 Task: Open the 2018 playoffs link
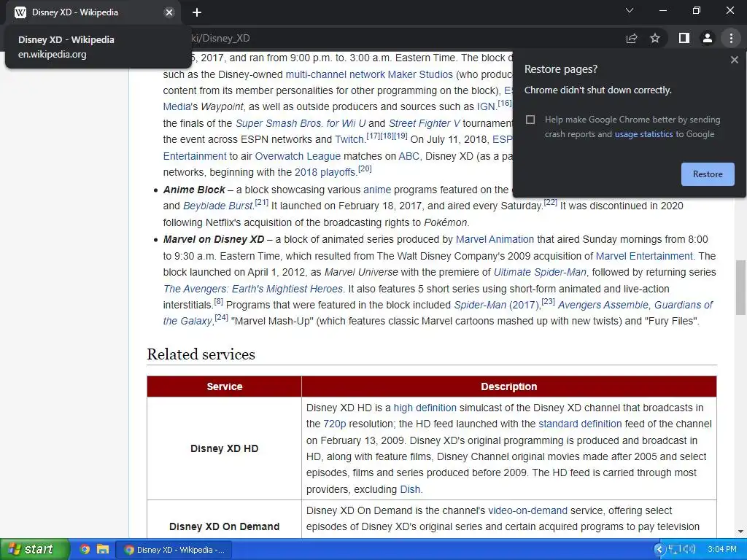pyautogui.click(x=325, y=172)
